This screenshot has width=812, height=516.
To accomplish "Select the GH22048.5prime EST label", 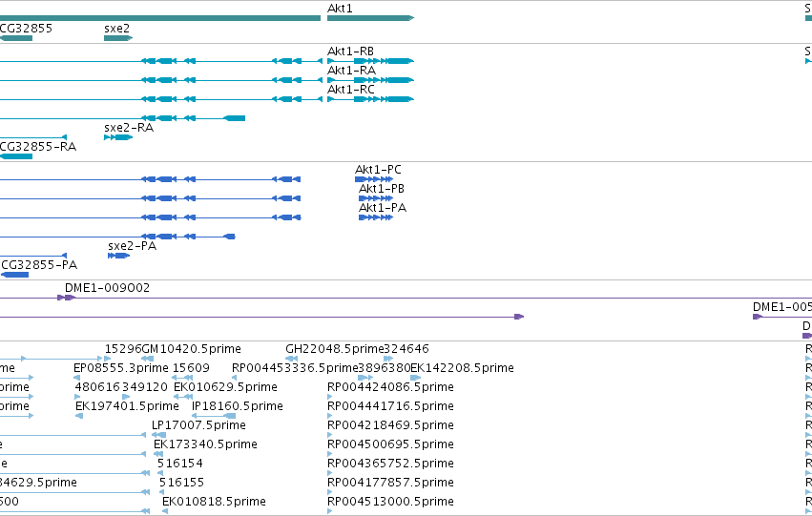I will (335, 349).
